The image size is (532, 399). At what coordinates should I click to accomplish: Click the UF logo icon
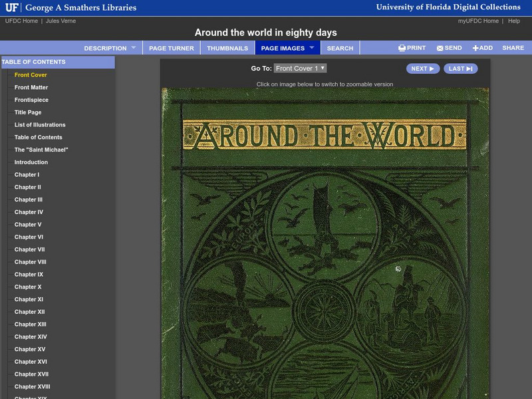pyautogui.click(x=12, y=8)
